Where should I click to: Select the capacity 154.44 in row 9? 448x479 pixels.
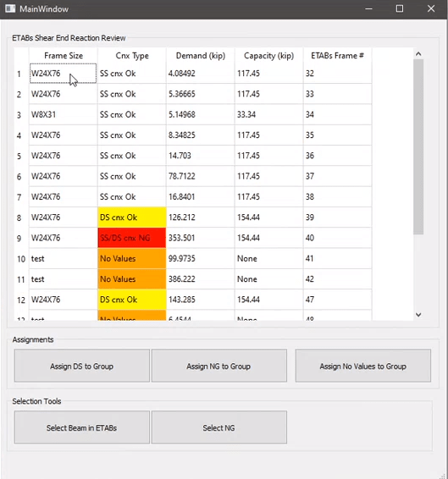click(269, 238)
